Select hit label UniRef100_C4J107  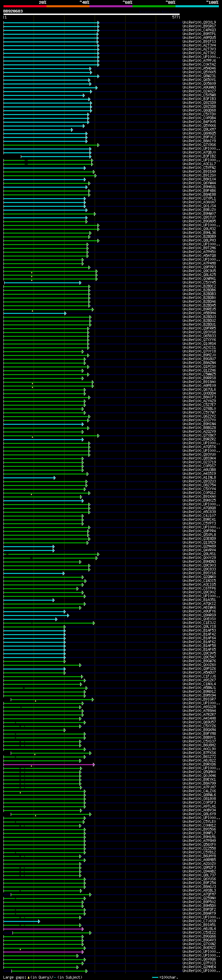(x=199, y=516)
